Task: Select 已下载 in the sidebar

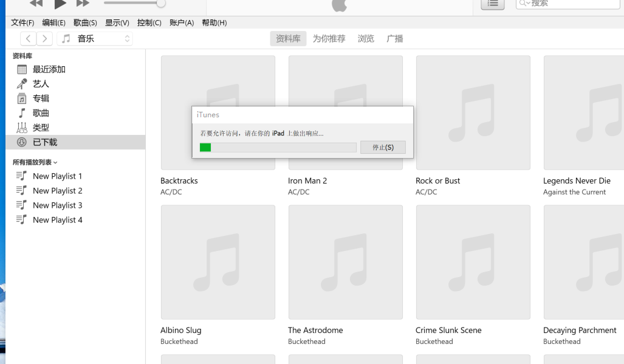Action: (75, 142)
